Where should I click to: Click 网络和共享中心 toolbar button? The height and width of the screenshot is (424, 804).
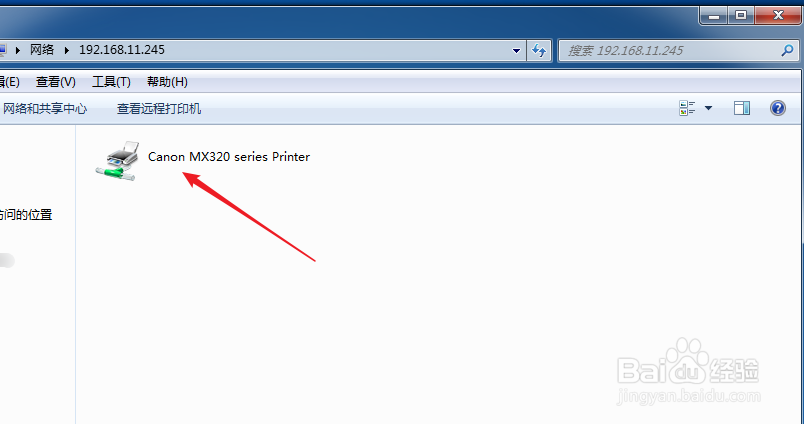[45, 109]
